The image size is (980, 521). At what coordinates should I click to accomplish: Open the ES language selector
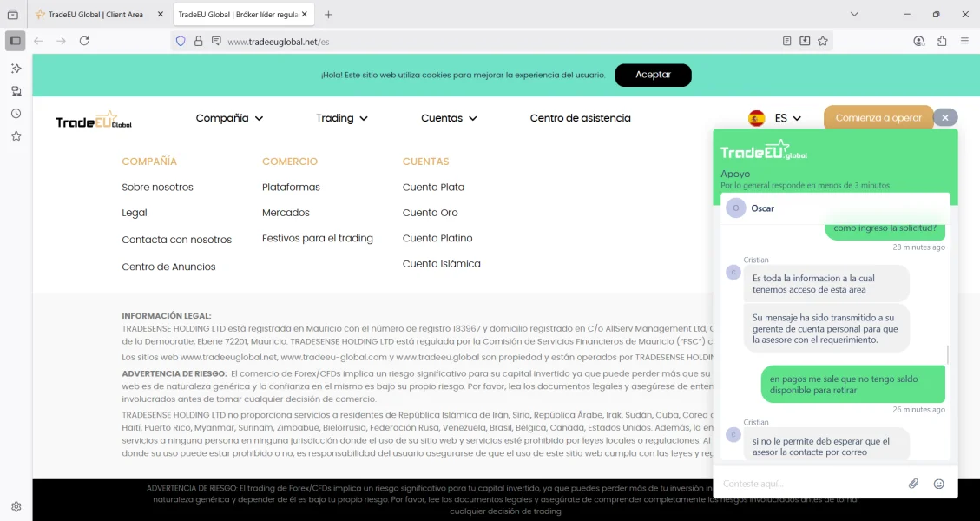(775, 118)
